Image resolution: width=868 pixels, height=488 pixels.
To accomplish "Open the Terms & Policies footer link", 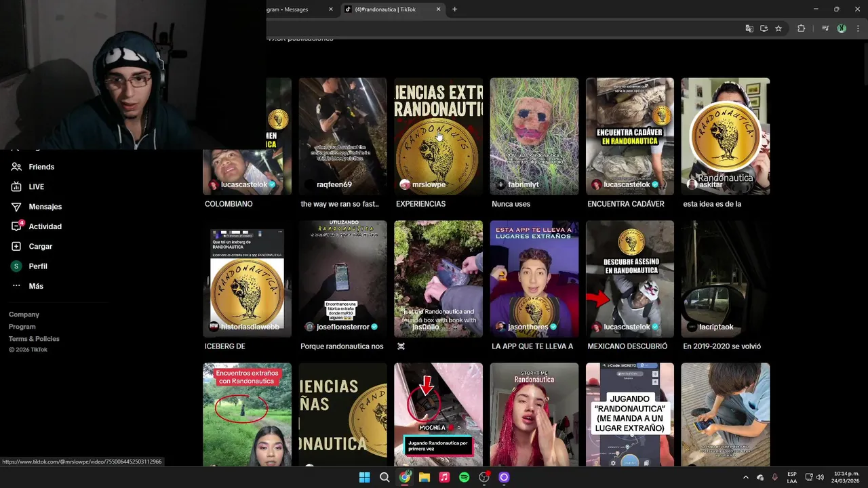I will point(34,339).
